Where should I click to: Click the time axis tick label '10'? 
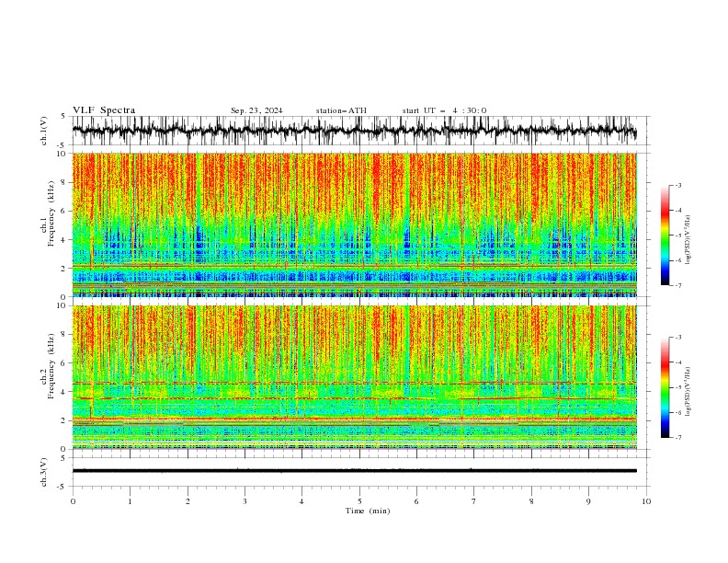pos(646,501)
